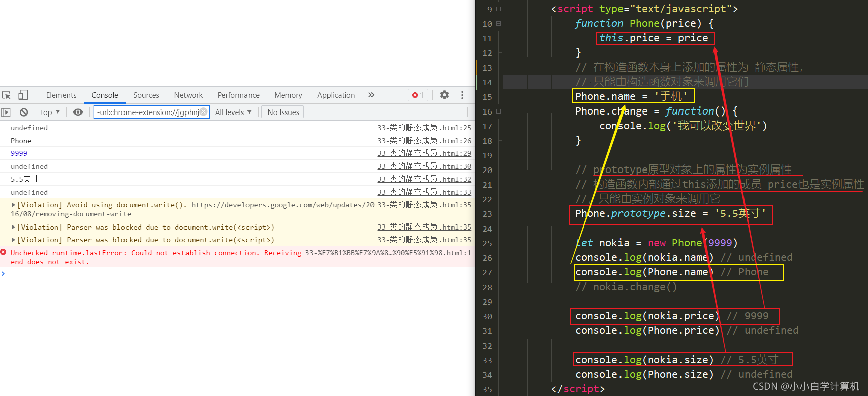Click the red error count badge
Viewport: 868px width, 396px height.
tap(418, 95)
